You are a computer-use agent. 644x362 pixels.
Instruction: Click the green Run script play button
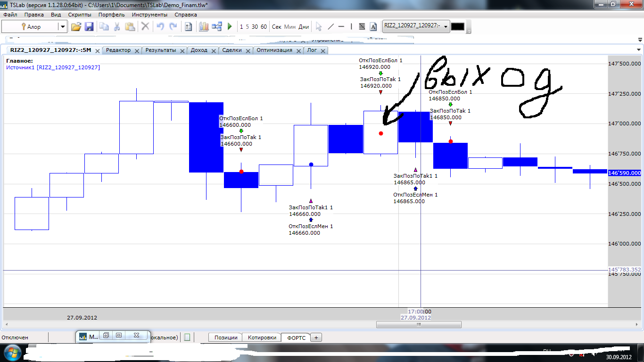230,27
